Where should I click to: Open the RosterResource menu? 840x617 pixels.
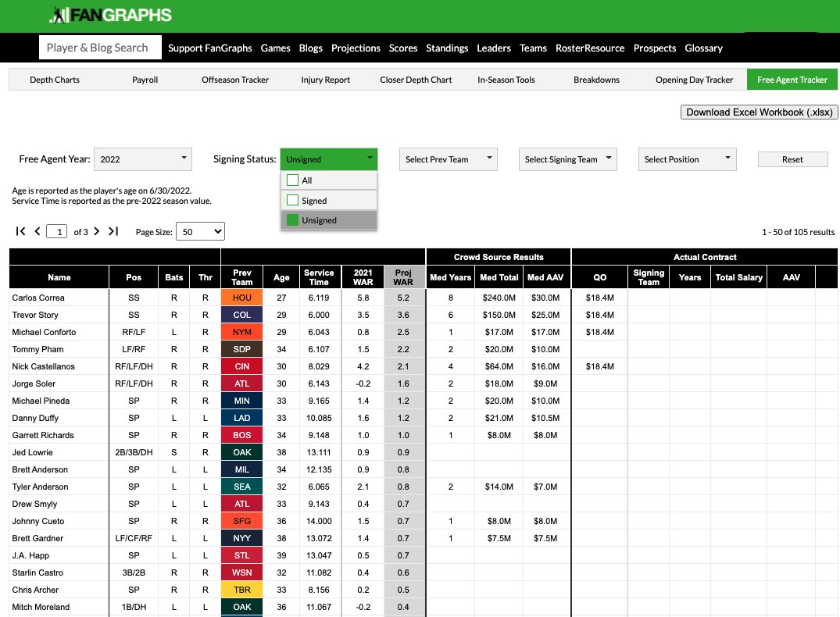pyautogui.click(x=590, y=48)
